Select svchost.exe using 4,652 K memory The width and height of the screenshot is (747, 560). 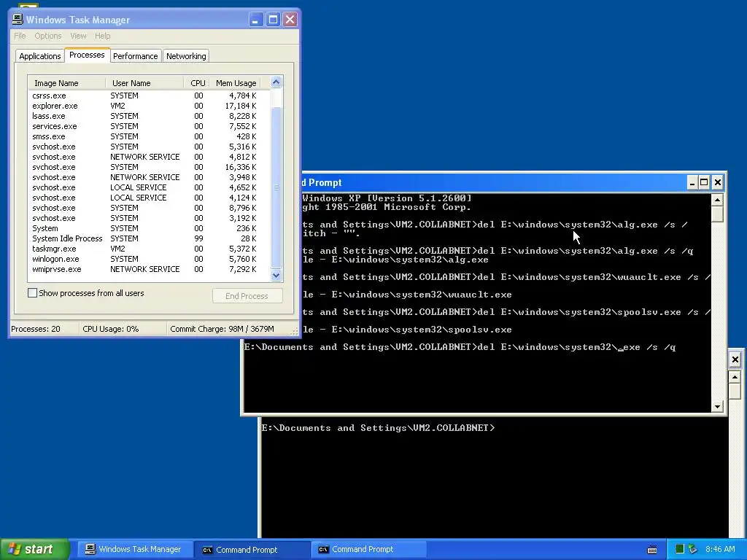point(144,187)
